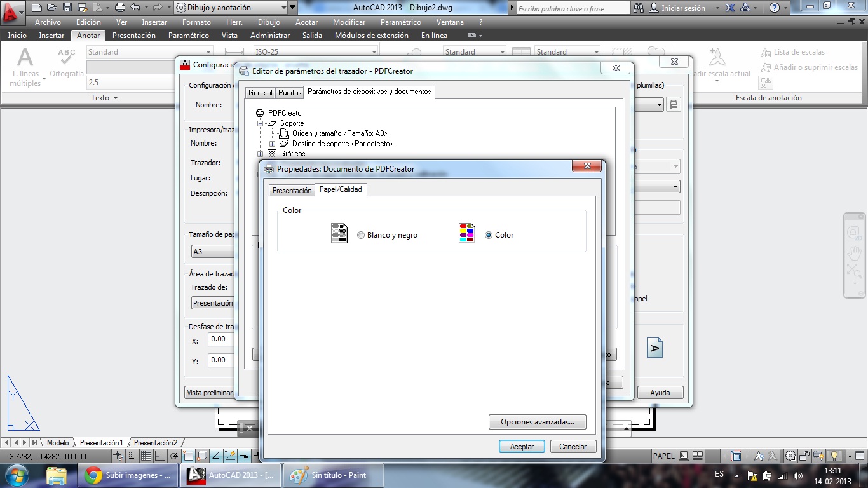Screen dimensions: 868x488
Task: Toggle Snap Mode in status bar
Action: click(133, 456)
